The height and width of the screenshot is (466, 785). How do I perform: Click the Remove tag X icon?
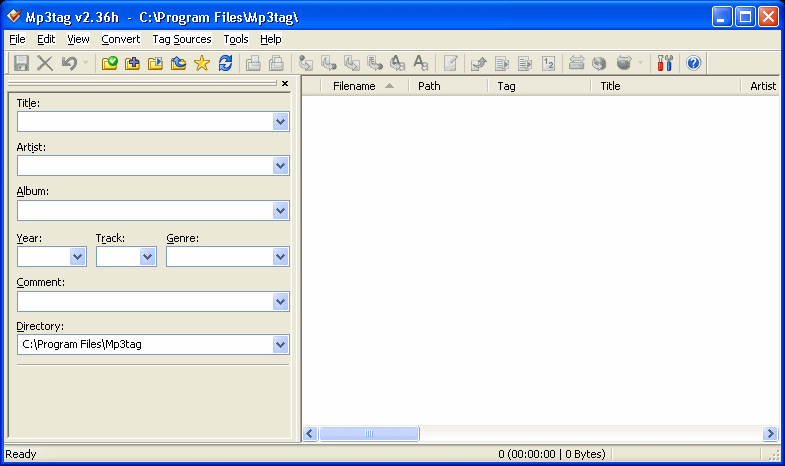click(45, 63)
